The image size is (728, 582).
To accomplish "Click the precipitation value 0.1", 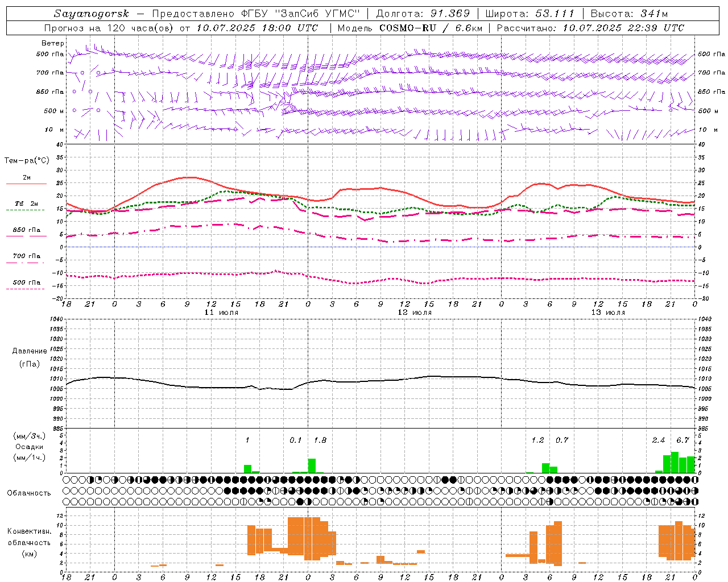I will pos(296,440).
